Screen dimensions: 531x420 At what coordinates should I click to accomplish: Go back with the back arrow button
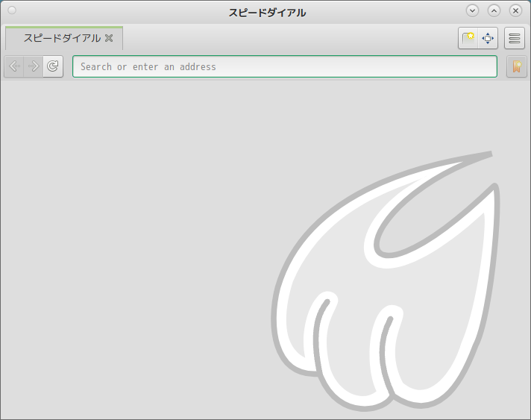(x=14, y=66)
